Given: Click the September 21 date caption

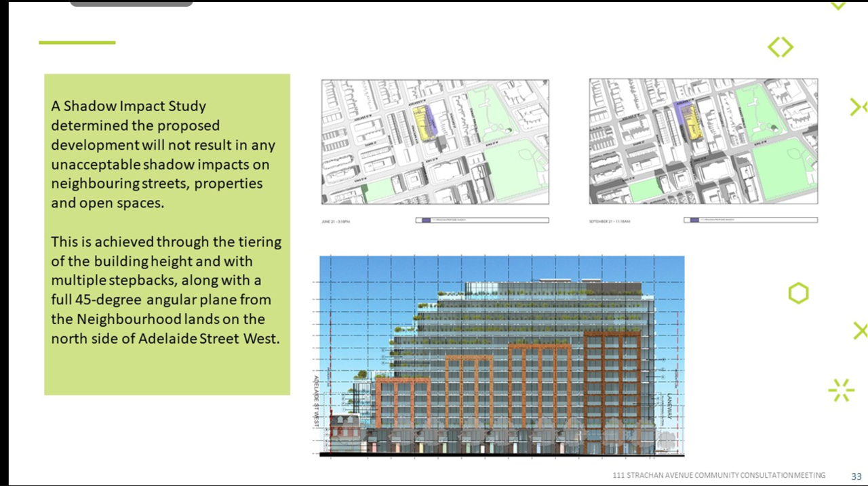Looking at the screenshot, I should 610,221.
